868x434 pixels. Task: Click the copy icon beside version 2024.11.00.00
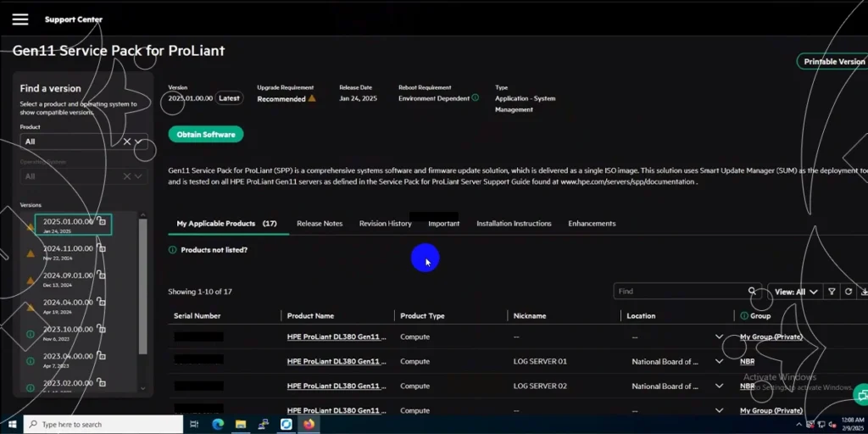(x=101, y=248)
